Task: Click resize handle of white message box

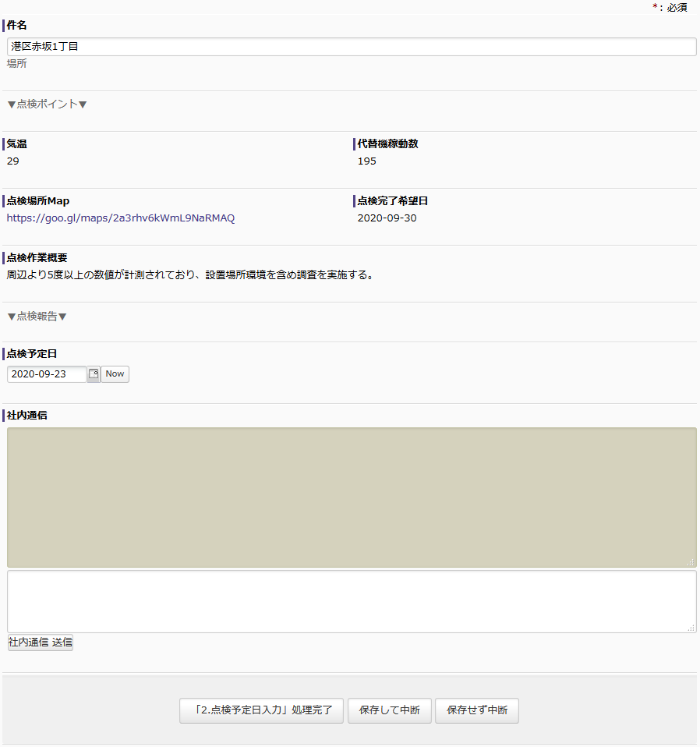Action: point(691,628)
